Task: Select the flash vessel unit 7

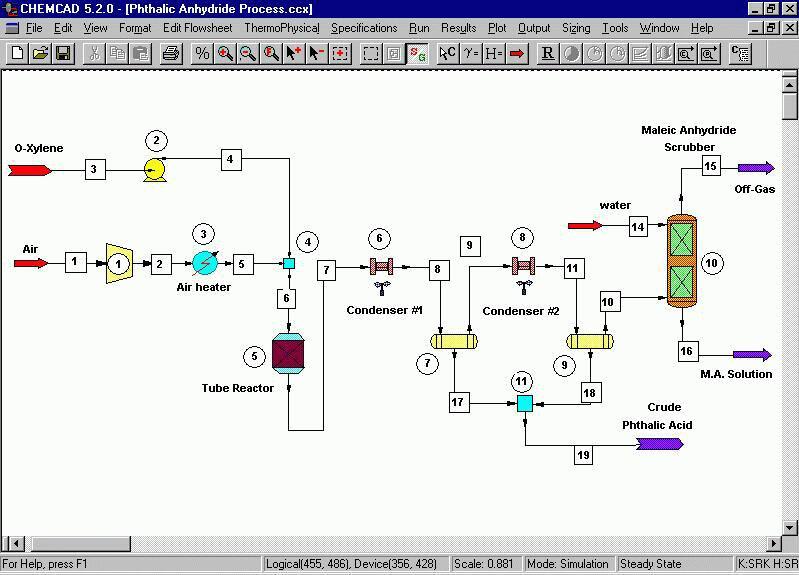Action: pyautogui.click(x=454, y=341)
